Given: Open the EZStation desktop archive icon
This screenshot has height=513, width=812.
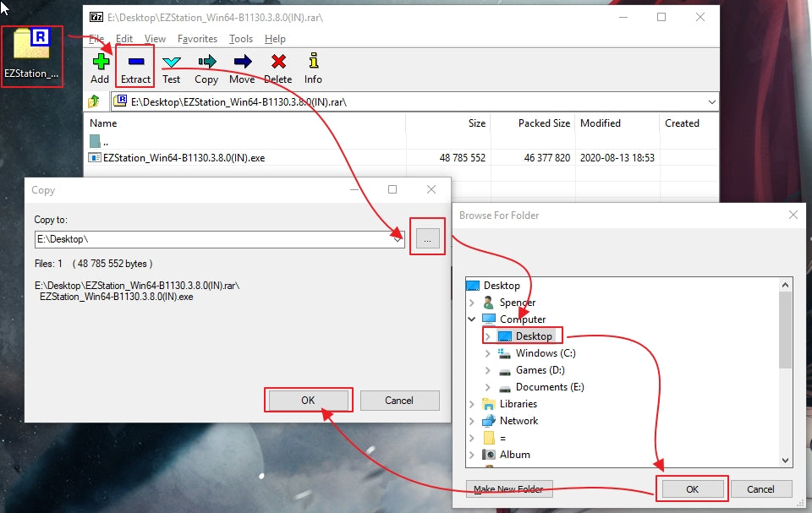Looking at the screenshot, I should point(33,52).
